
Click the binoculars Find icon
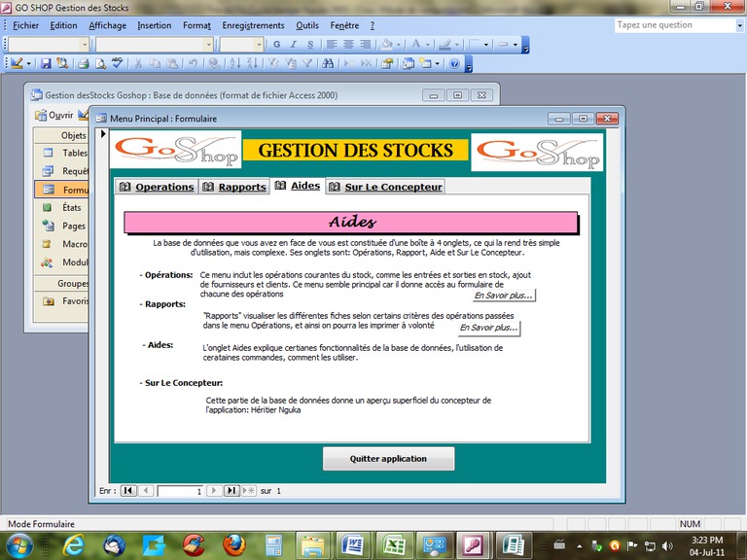click(328, 63)
